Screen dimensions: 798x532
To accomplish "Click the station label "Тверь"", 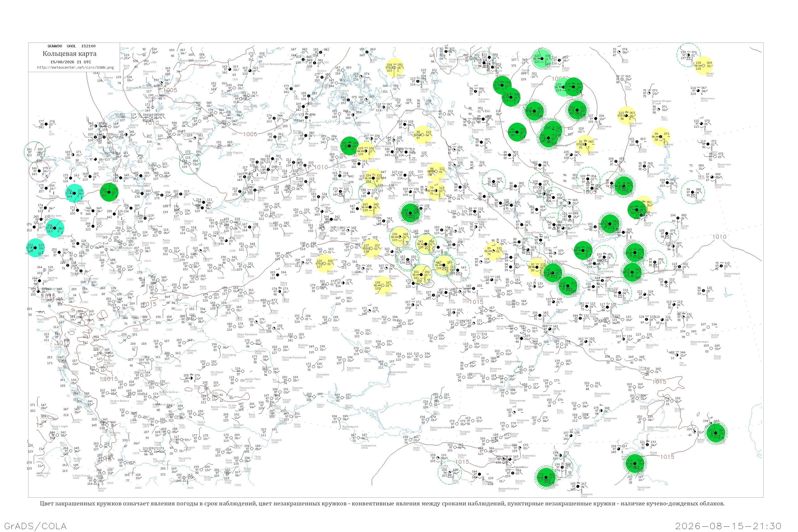I will [427, 217].
